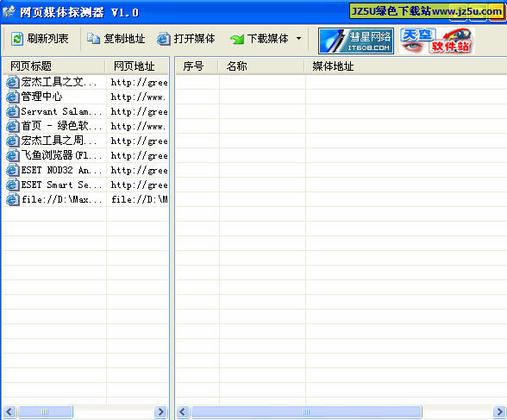Select the 首页 - 绿色软... page row
The image size is (507, 420).
[x=85, y=126]
